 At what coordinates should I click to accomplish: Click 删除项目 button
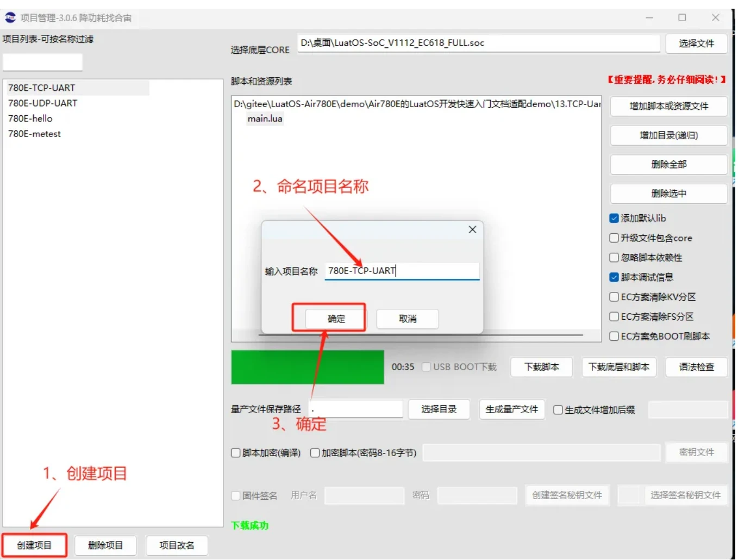click(105, 545)
